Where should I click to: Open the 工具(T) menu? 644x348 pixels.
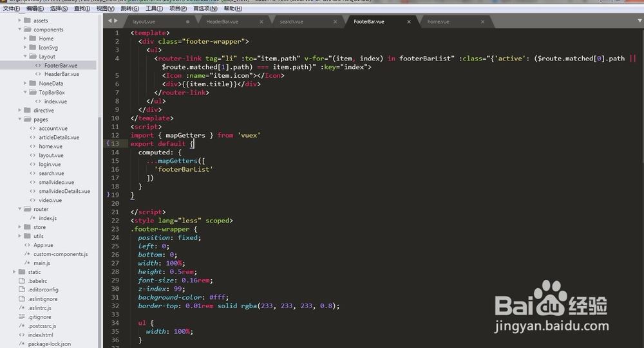[154, 8]
